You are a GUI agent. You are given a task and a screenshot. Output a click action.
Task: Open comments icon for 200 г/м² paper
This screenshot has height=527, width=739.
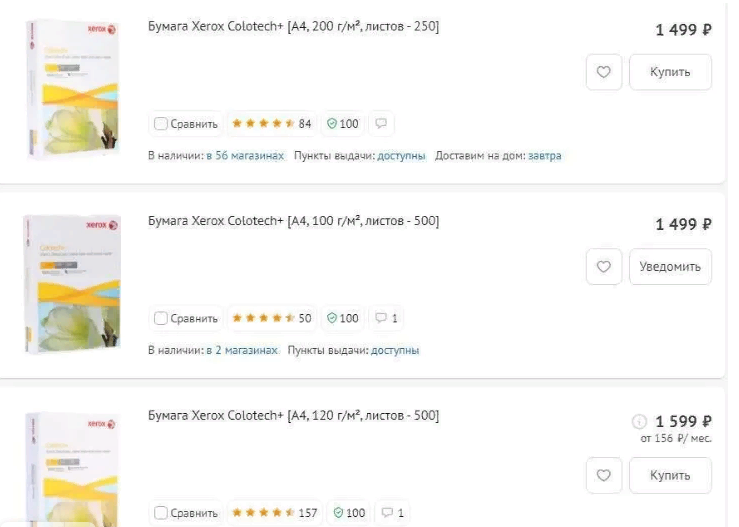[381, 124]
